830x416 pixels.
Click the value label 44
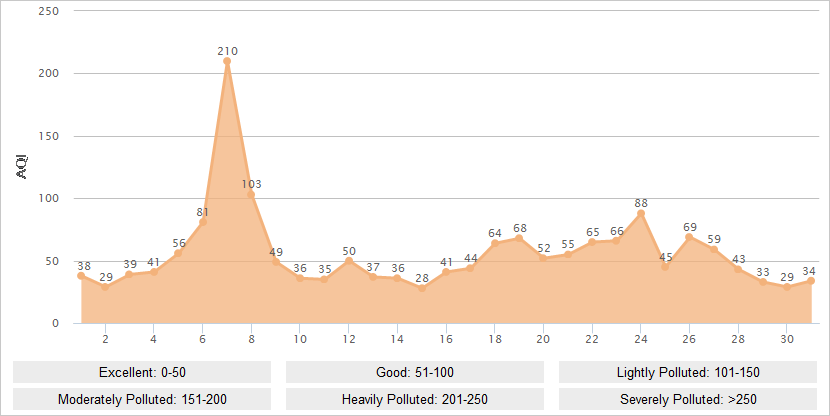click(471, 258)
